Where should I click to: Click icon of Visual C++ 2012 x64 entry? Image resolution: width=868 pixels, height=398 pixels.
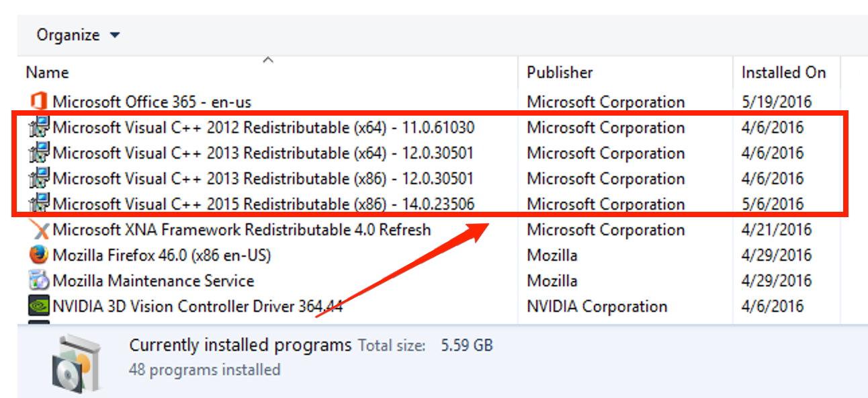39,127
